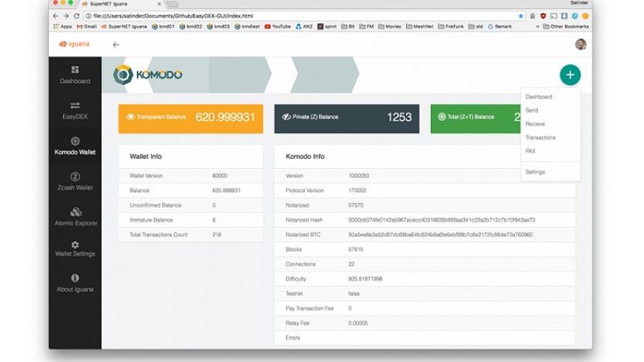The height and width of the screenshot is (362, 644).
Task: Select Settings in the dropdown menu
Action: tap(535, 172)
